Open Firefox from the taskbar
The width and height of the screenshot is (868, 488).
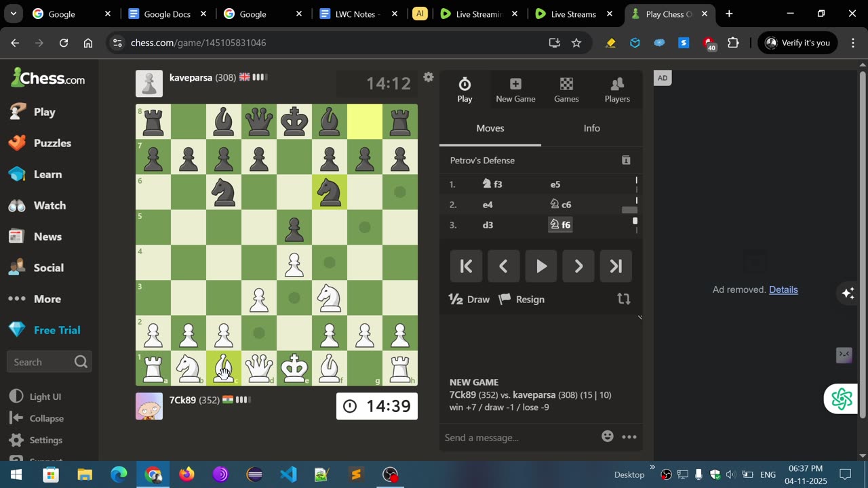tap(186, 474)
